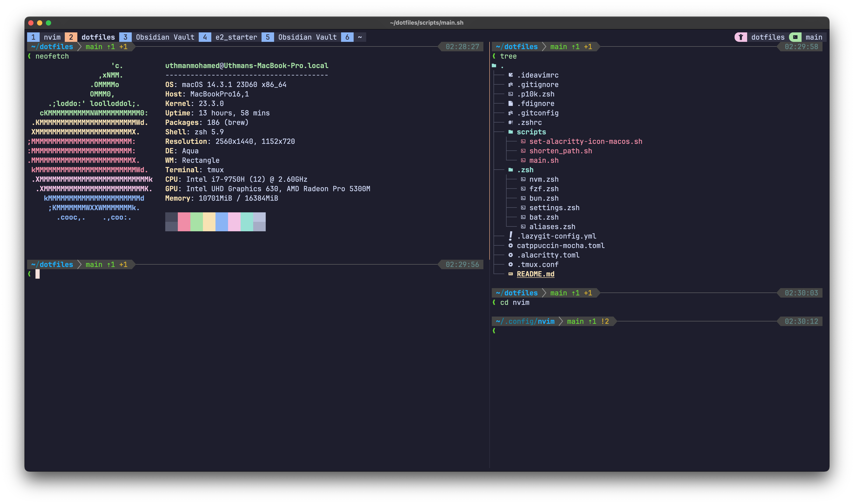Click the scripts directory name
854x504 pixels.
click(531, 132)
